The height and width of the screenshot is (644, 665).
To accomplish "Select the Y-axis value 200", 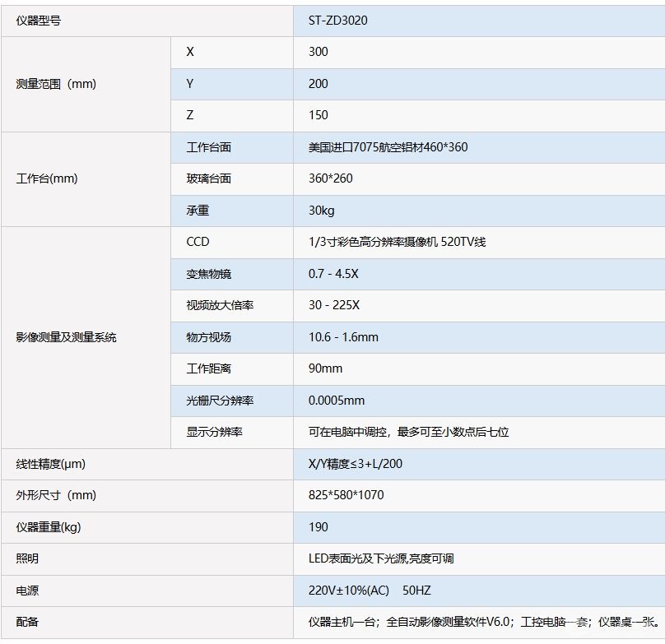I will [319, 84].
